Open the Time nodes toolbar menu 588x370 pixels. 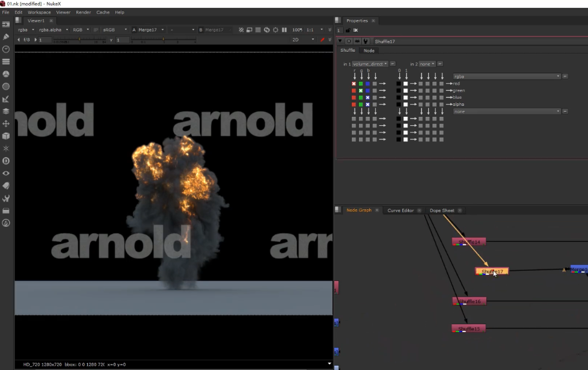pos(6,49)
